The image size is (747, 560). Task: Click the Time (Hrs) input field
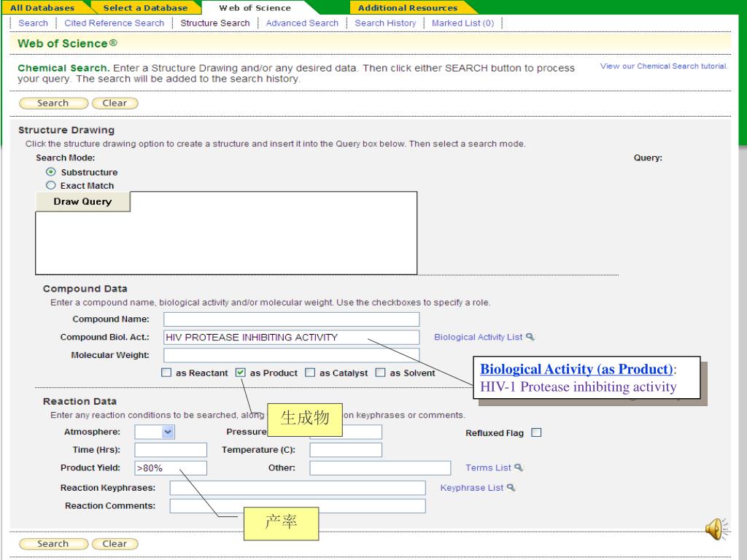171,450
